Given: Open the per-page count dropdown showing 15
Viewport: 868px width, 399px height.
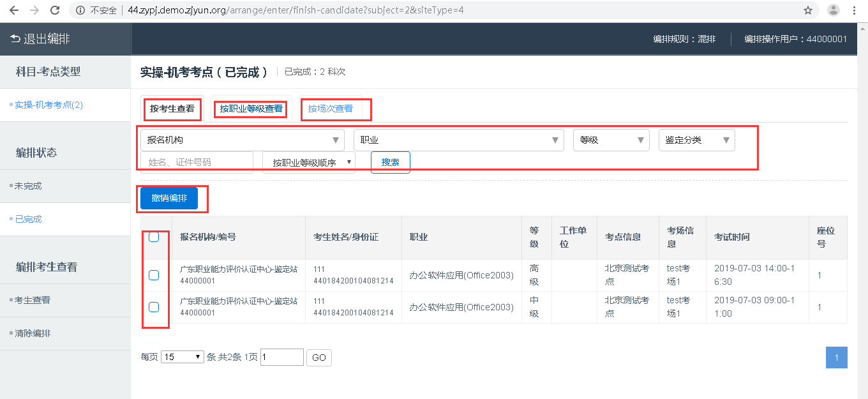Looking at the screenshot, I should (x=183, y=357).
